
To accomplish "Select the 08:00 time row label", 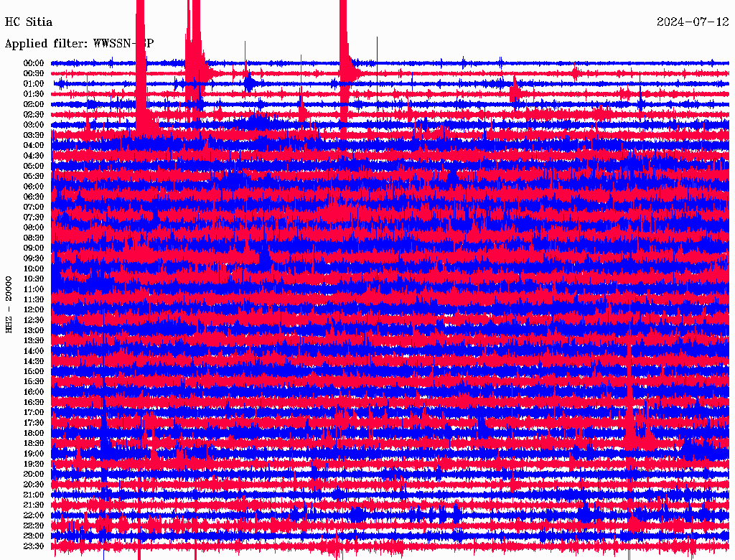I will click(x=34, y=228).
